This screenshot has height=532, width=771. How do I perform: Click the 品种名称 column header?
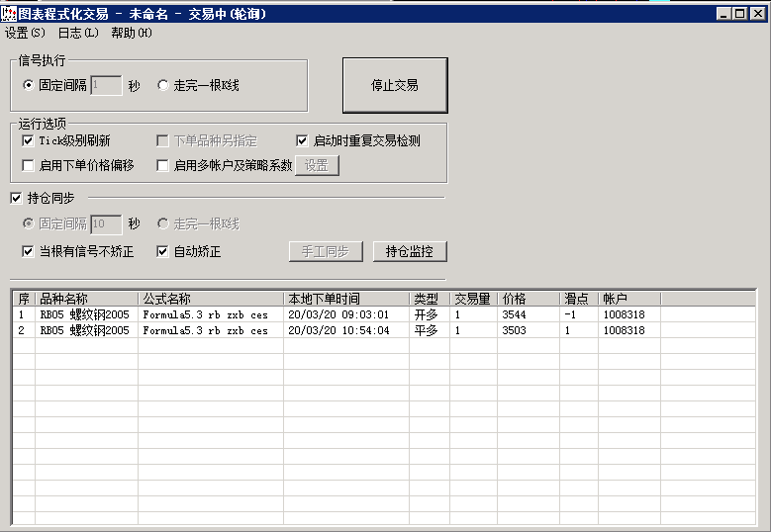click(86, 299)
